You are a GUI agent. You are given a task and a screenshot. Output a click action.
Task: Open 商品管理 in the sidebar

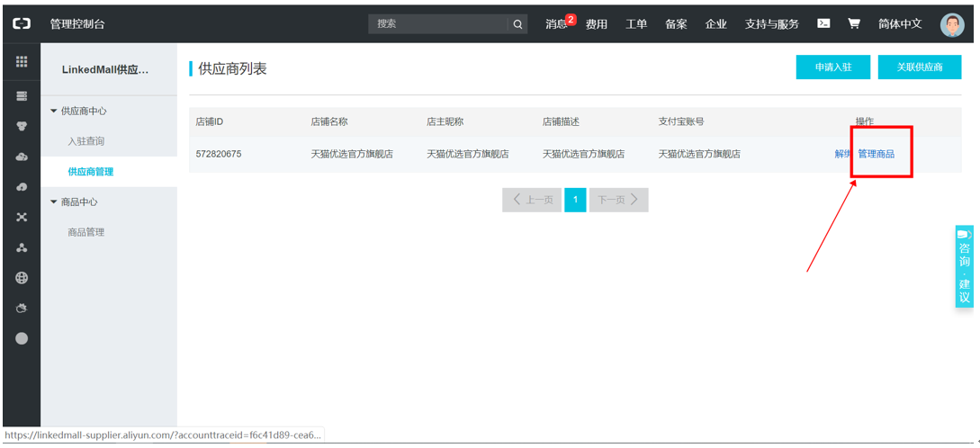(x=86, y=232)
